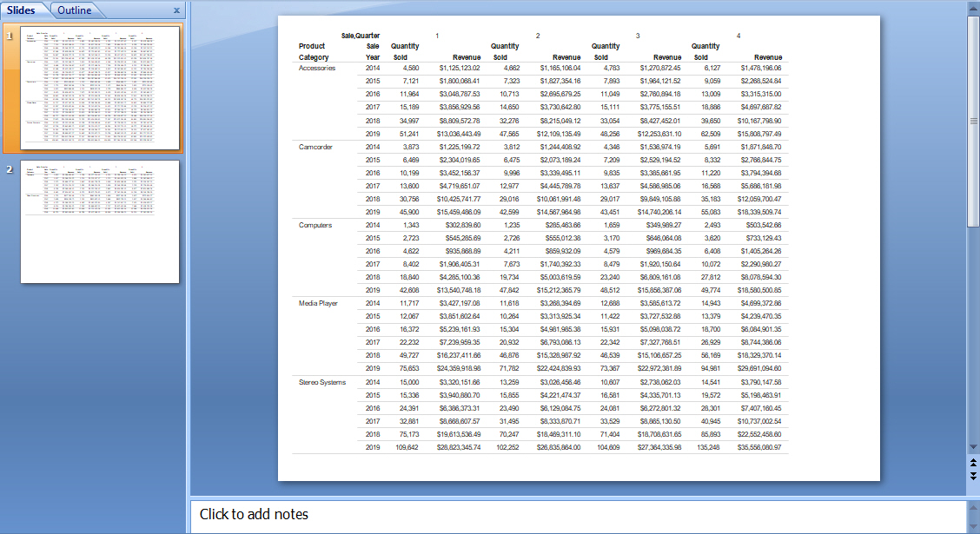This screenshot has height=534, width=980.
Task: Click the $1,740,392.33 revenue cell
Action: 560,264
